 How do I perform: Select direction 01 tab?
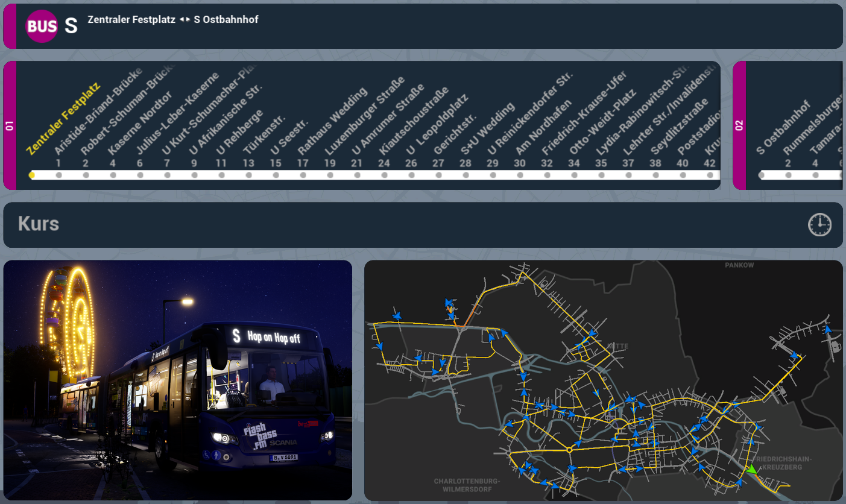click(x=10, y=125)
